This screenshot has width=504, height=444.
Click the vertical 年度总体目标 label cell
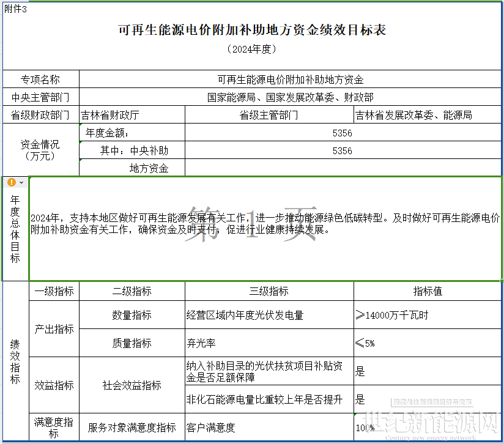click(x=15, y=229)
